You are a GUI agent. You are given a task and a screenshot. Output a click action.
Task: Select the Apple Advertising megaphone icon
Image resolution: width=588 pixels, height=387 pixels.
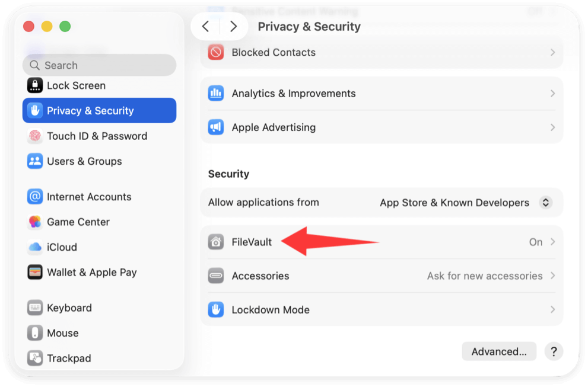[x=216, y=127]
